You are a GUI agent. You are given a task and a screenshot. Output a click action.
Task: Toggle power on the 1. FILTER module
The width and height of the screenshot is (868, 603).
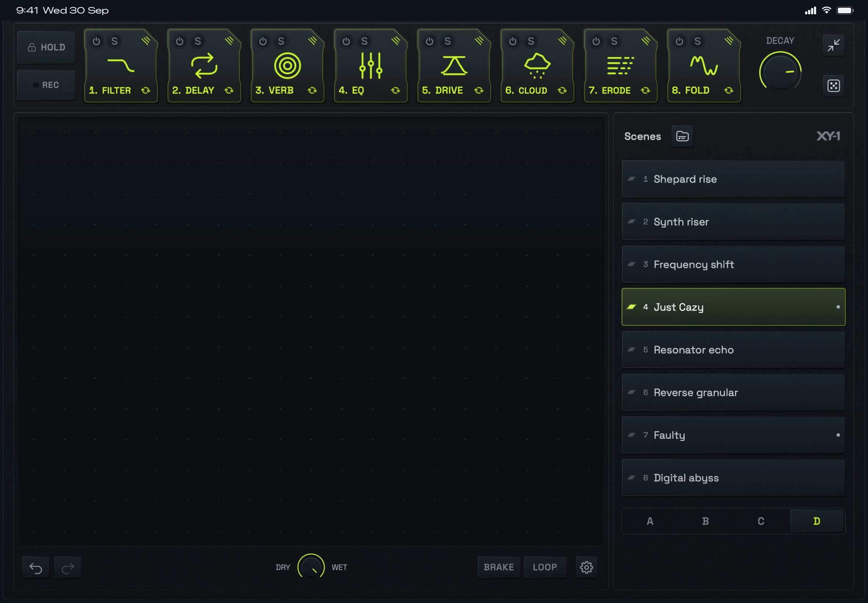pyautogui.click(x=96, y=41)
